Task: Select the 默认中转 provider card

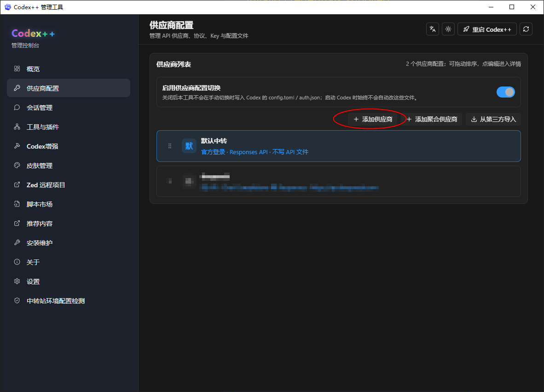Action: coord(339,146)
